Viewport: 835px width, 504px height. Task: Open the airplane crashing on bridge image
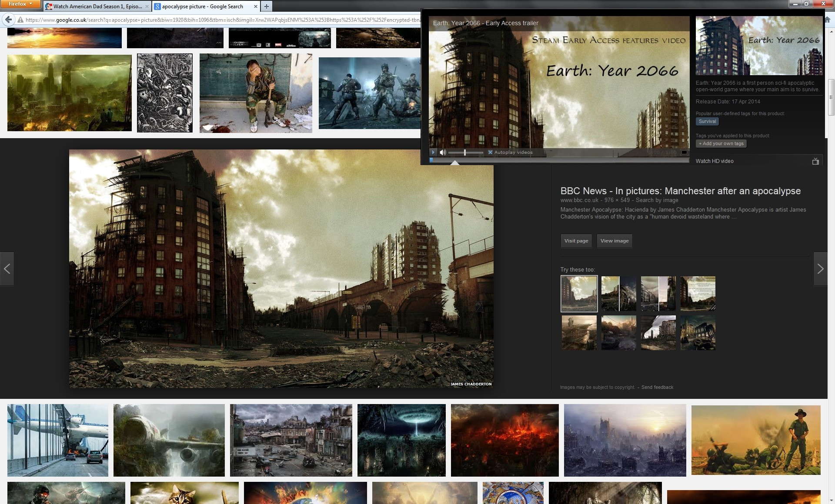coord(58,440)
